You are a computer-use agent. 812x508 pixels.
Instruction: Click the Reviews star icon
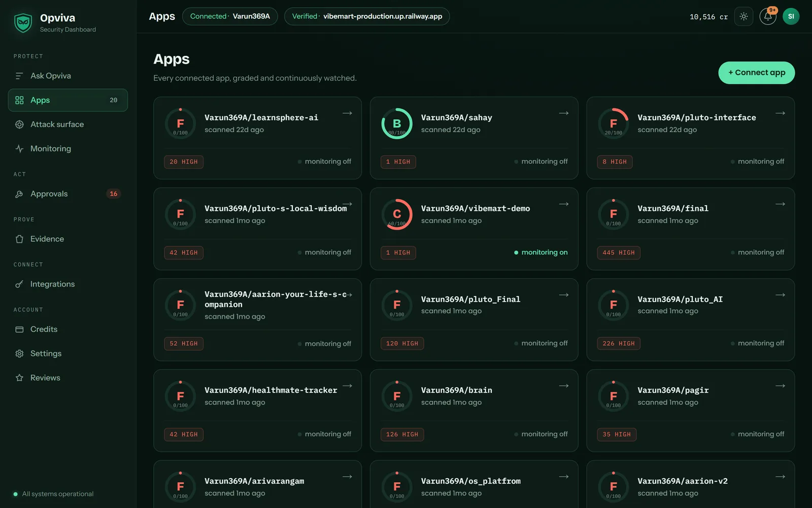click(19, 378)
